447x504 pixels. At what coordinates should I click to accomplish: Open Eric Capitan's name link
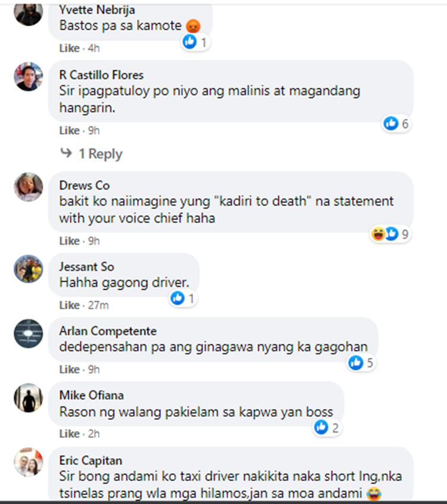[x=91, y=461]
